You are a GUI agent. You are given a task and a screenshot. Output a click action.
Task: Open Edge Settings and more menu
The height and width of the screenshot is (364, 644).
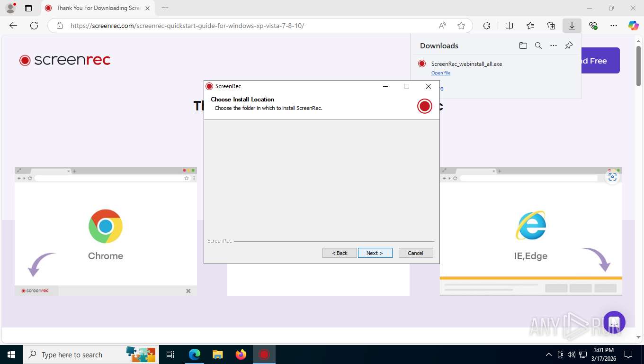point(614,26)
